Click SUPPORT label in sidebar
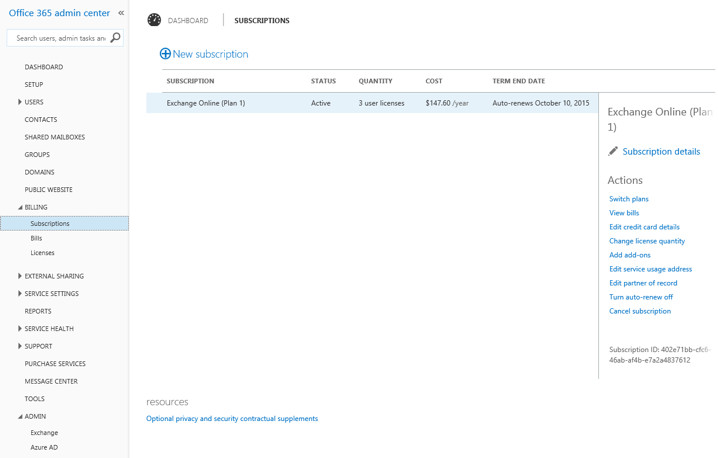 [38, 346]
